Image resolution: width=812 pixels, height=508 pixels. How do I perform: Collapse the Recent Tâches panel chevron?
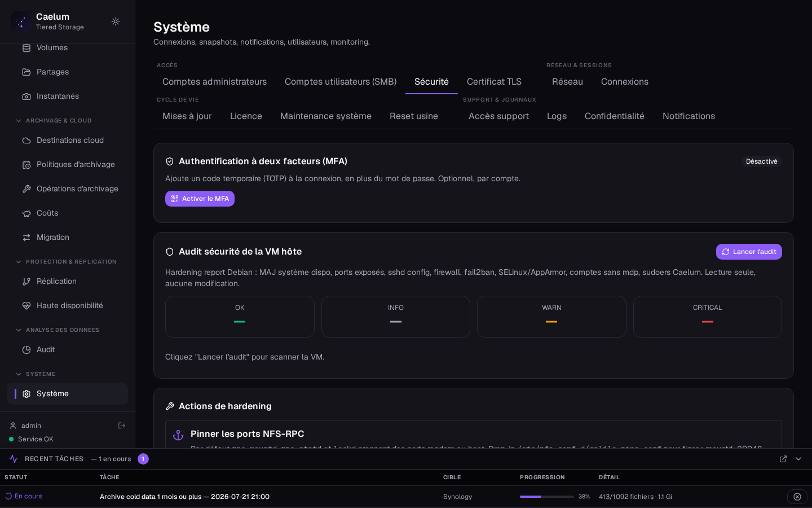798,459
